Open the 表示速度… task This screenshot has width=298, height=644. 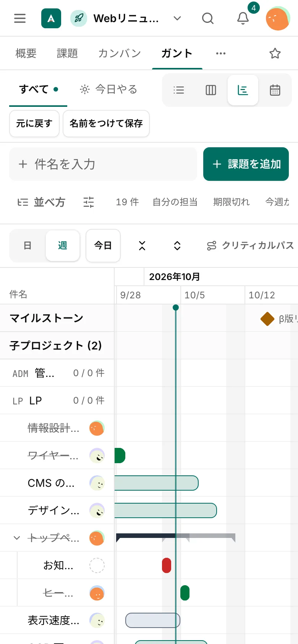53,620
